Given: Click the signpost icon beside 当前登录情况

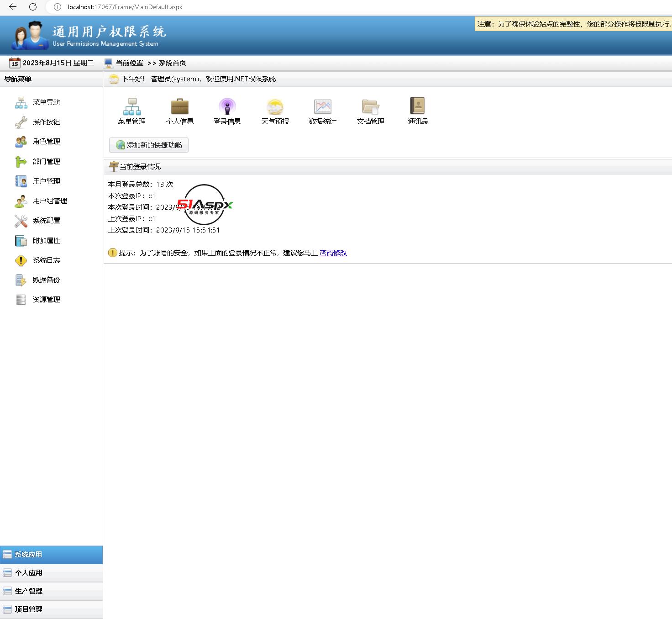Looking at the screenshot, I should tap(114, 166).
